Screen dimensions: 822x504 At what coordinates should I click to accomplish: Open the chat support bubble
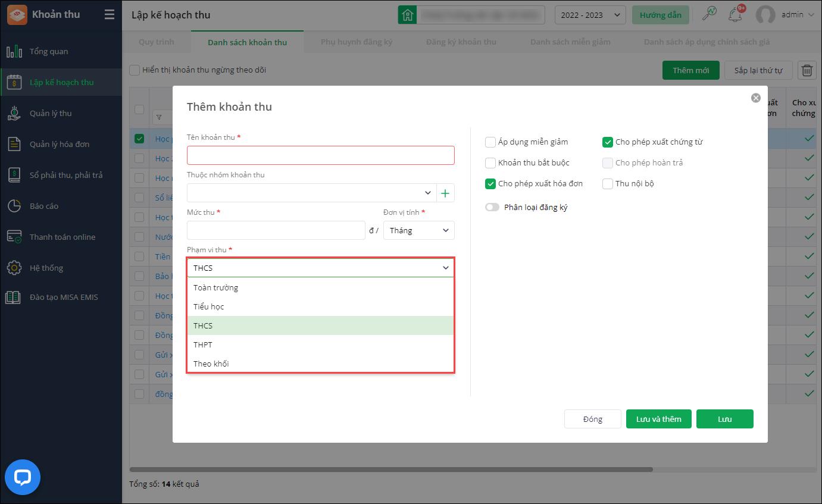[23, 477]
